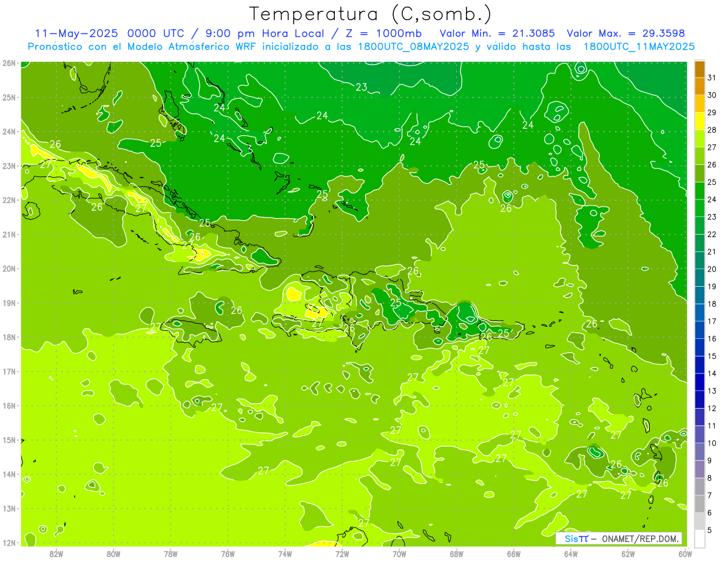728x562 pixels.
Task: Pick the color bar segment between 22 and 23
Action: click(x=699, y=226)
